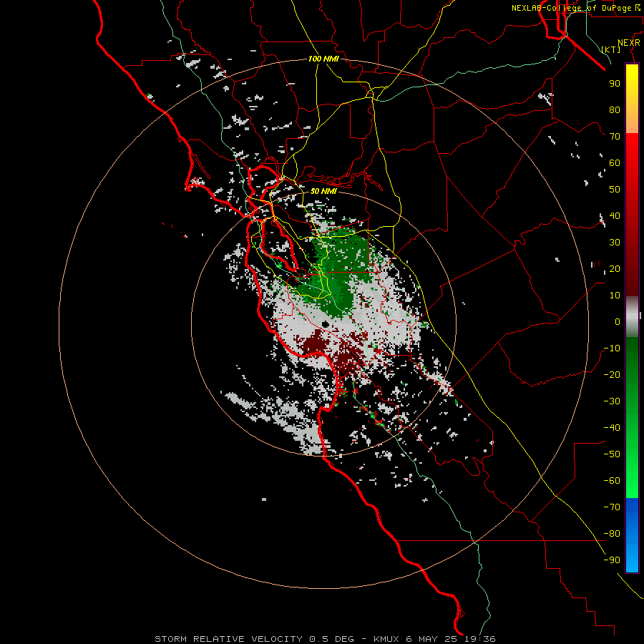Select the -40 value on the velocity scale
The image size is (644, 644).
[612, 428]
